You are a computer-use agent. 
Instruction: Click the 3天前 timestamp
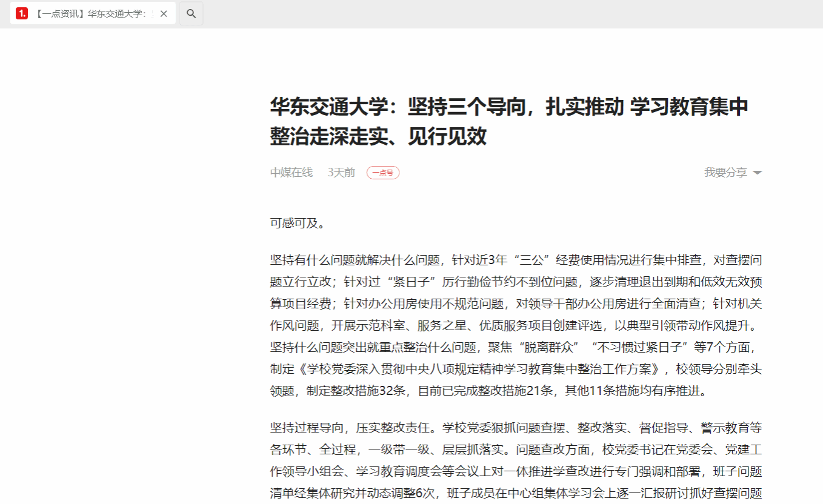point(341,173)
